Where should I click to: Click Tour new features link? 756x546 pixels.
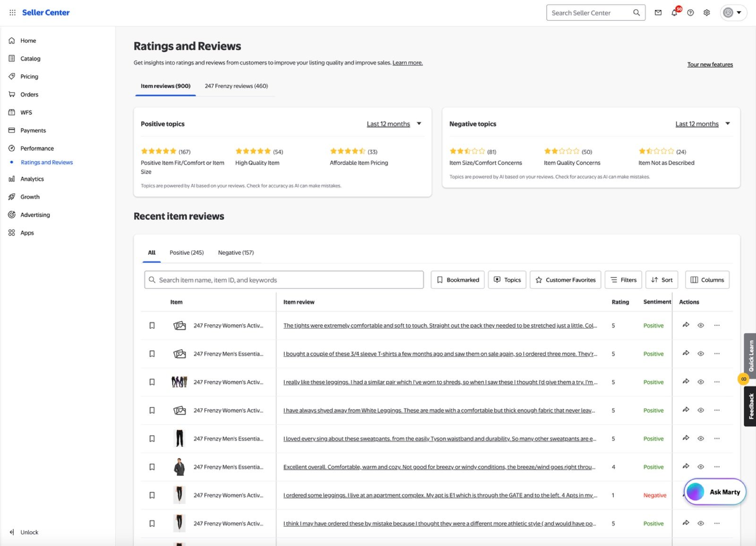click(710, 64)
